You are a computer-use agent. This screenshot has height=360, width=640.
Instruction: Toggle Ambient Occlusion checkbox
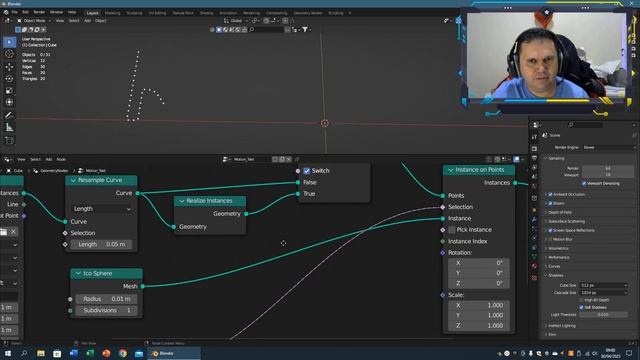pos(550,194)
